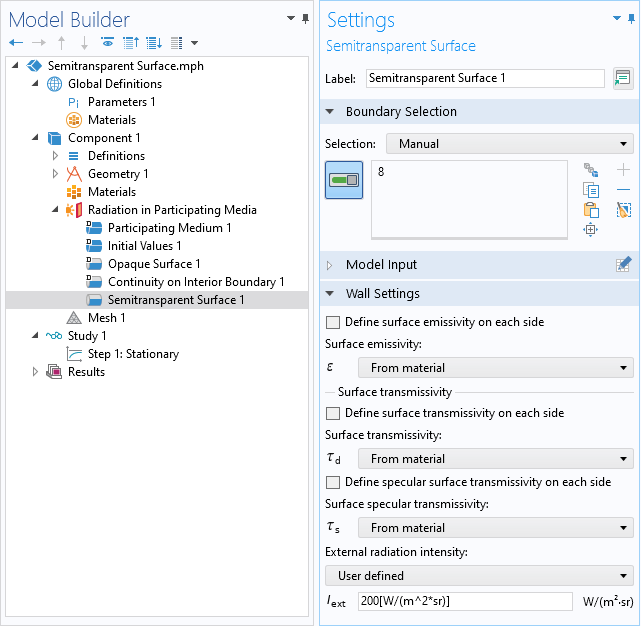
Task: Click the Clear Selection broom icon
Action: (x=623, y=210)
